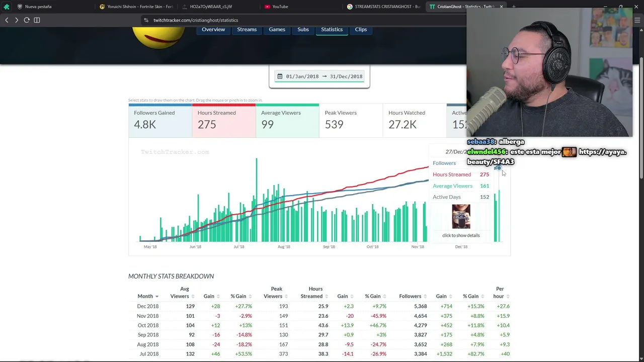This screenshot has width=644, height=362.
Task: Toggle Followers Gained stat on chart
Action: point(160,121)
